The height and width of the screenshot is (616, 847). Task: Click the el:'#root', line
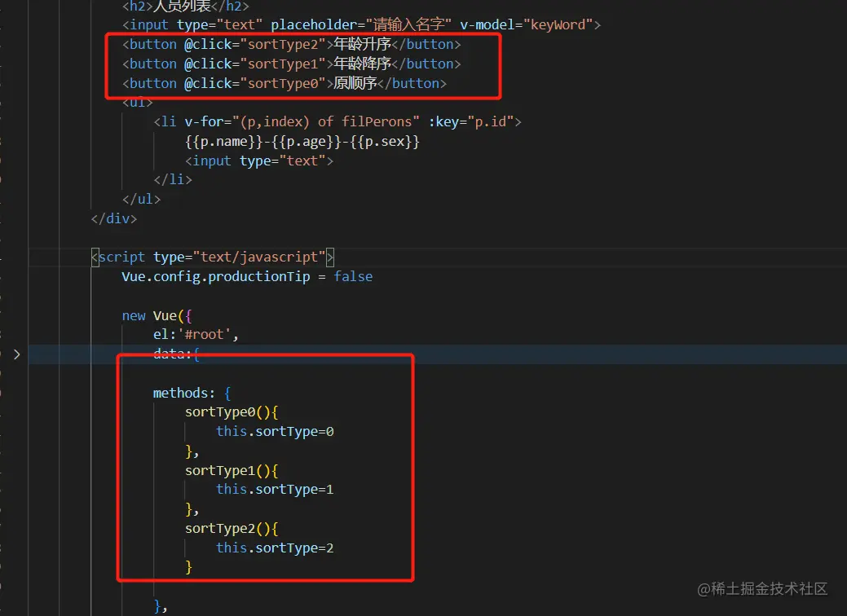click(196, 335)
